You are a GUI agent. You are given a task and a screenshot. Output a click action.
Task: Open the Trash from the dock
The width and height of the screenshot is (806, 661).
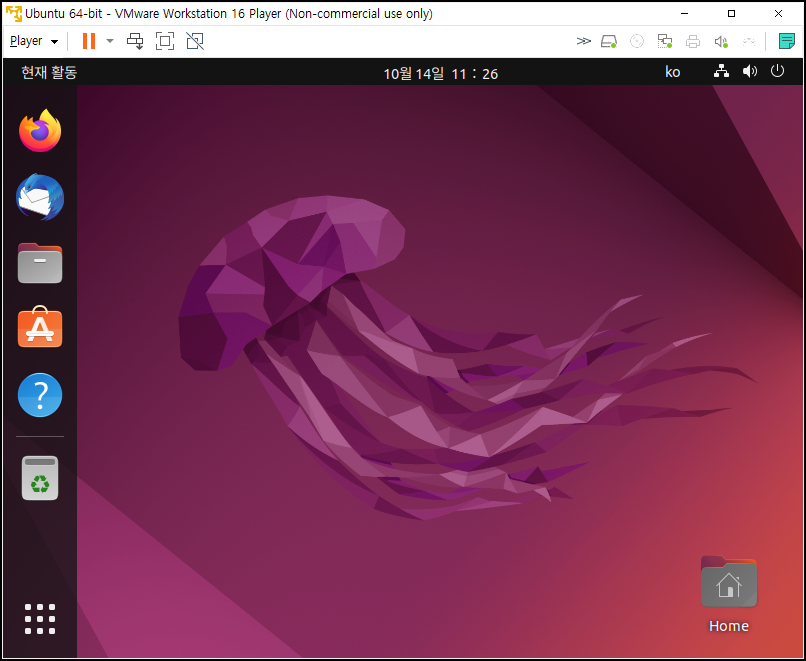(x=40, y=478)
